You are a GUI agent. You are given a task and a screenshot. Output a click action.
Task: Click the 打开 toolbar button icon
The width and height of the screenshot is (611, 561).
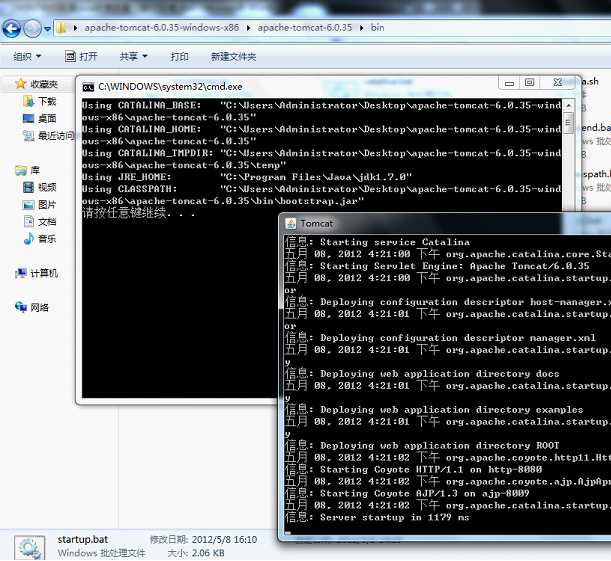click(x=70, y=57)
